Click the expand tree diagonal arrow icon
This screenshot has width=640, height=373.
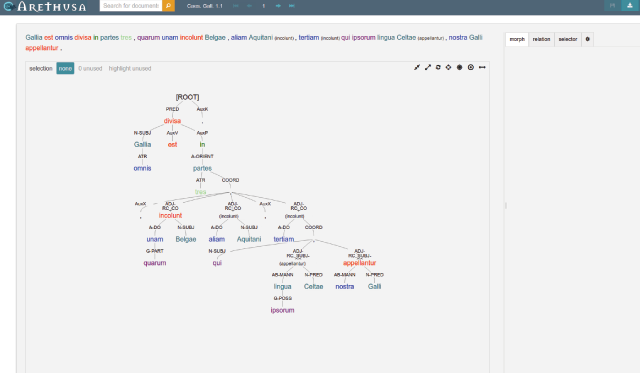click(428, 67)
